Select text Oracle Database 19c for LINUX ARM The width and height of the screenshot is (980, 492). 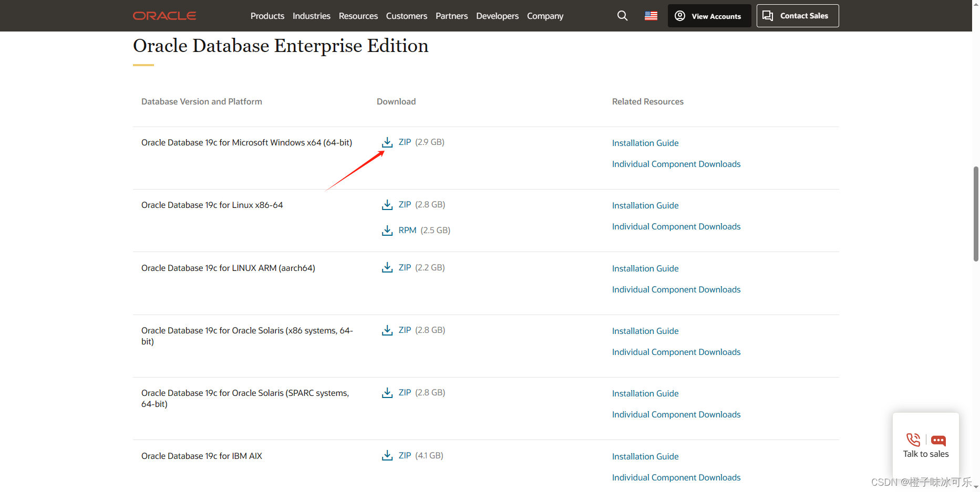tap(228, 268)
